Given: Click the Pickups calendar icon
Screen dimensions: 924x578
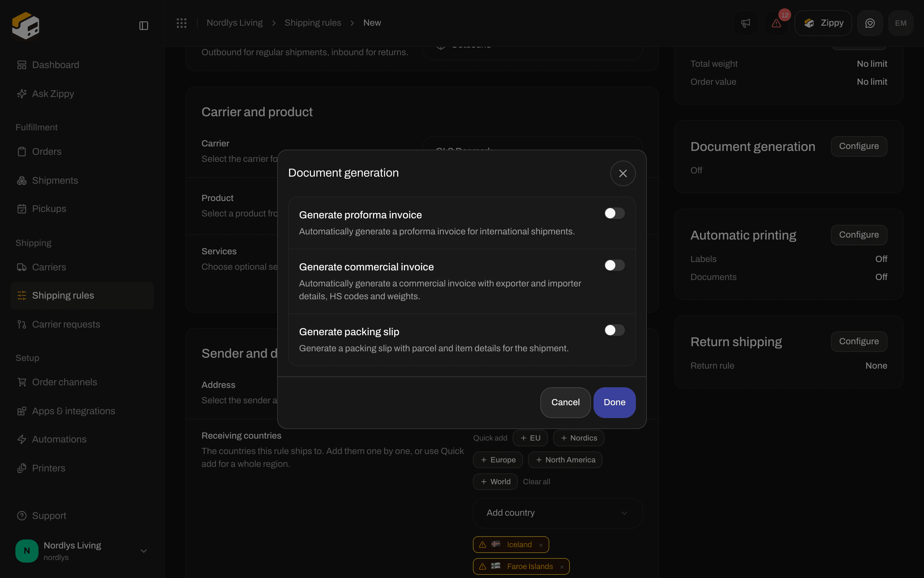Looking at the screenshot, I should pos(22,209).
